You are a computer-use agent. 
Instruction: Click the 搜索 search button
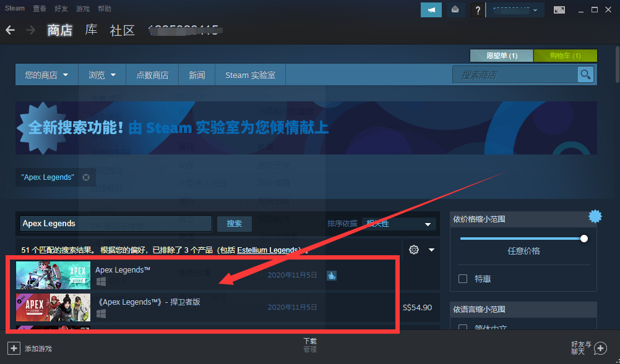234,224
